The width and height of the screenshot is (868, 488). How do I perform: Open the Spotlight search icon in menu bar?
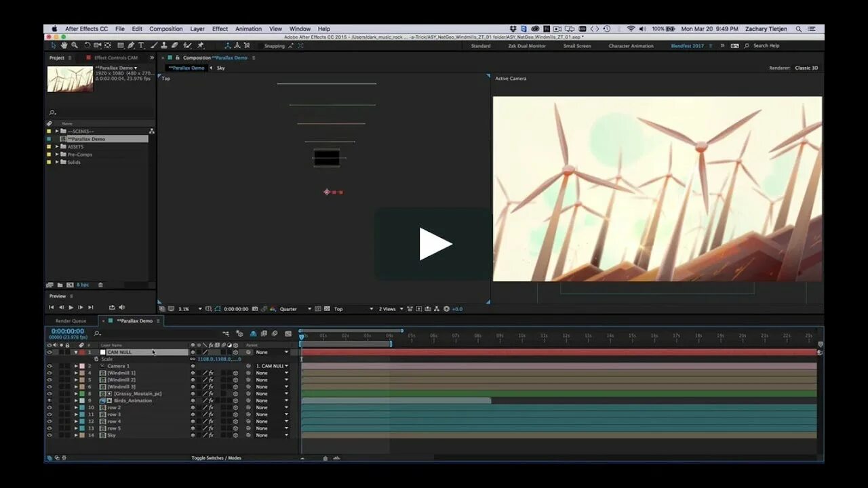pyautogui.click(x=798, y=29)
